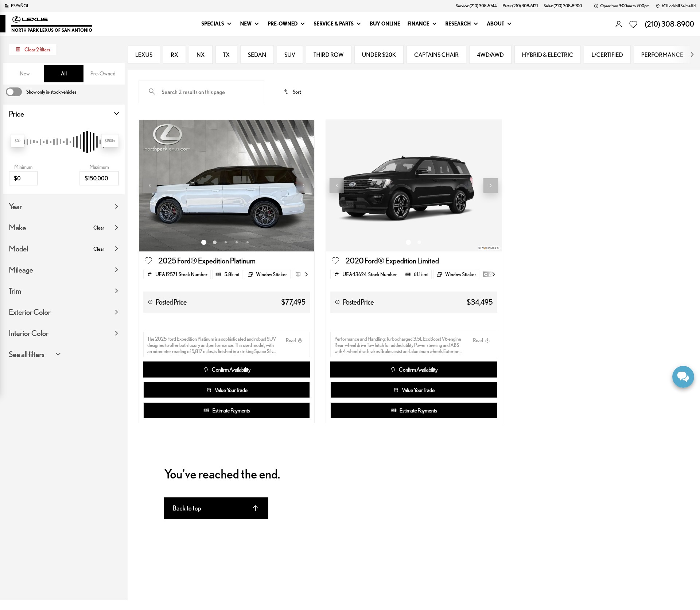700x610 pixels.
Task: Click Posted Price info icon for $77,495
Action: click(150, 302)
